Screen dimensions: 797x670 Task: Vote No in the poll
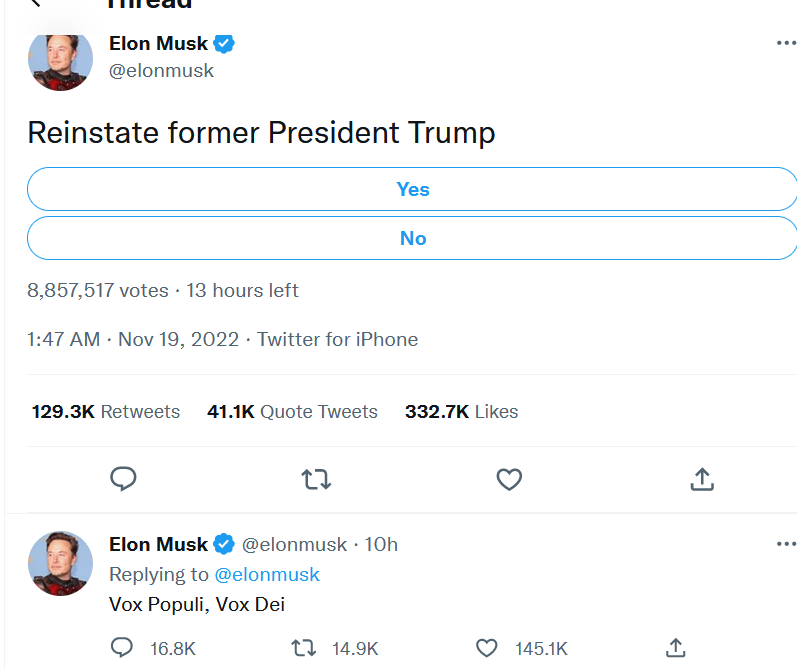(412, 238)
